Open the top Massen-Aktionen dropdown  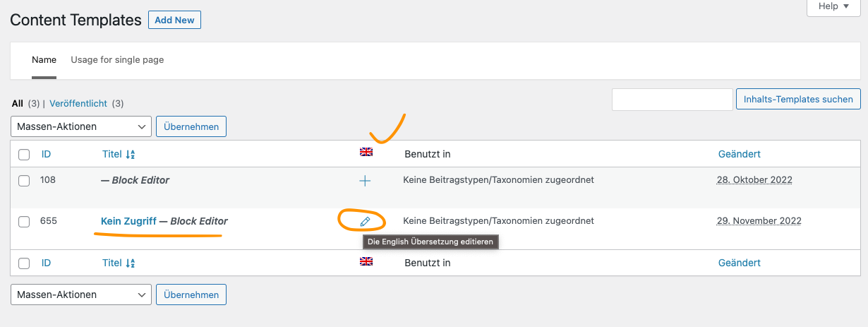tap(81, 126)
